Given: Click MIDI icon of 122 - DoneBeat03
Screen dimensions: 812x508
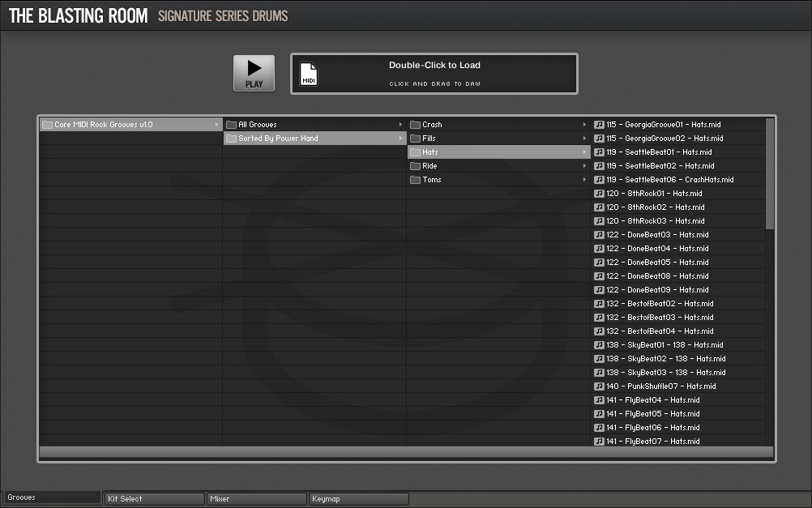Looking at the screenshot, I should pyautogui.click(x=599, y=235).
